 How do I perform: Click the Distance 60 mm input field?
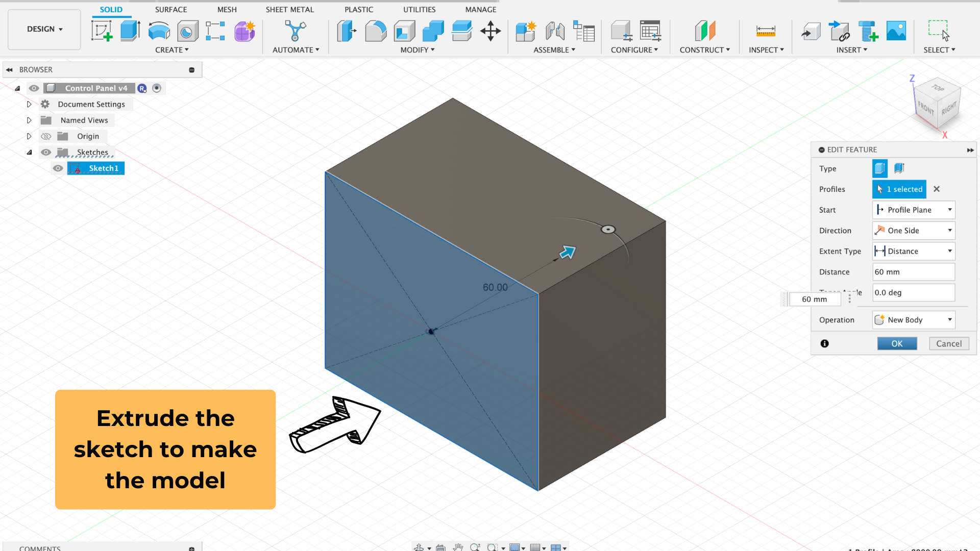coord(913,272)
